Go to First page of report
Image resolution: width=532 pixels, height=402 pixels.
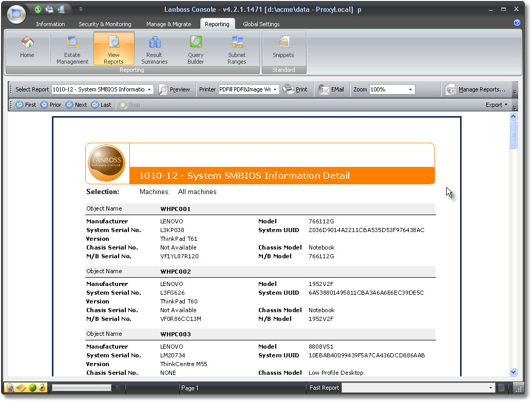(x=26, y=105)
